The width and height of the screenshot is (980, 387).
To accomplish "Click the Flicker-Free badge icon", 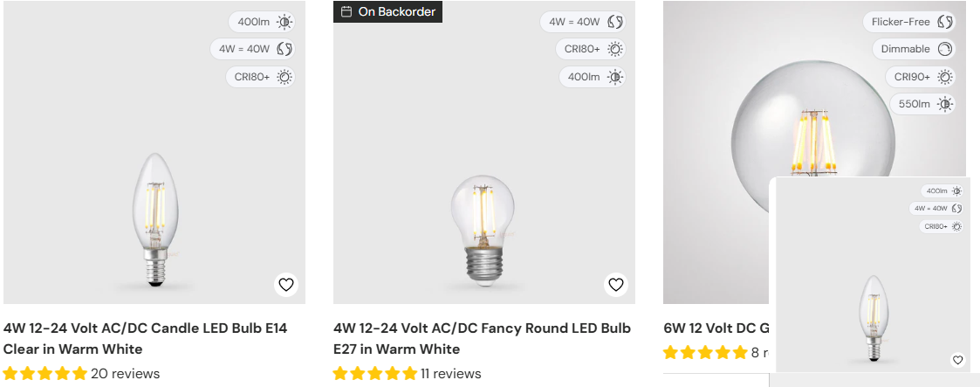I will coord(945,22).
